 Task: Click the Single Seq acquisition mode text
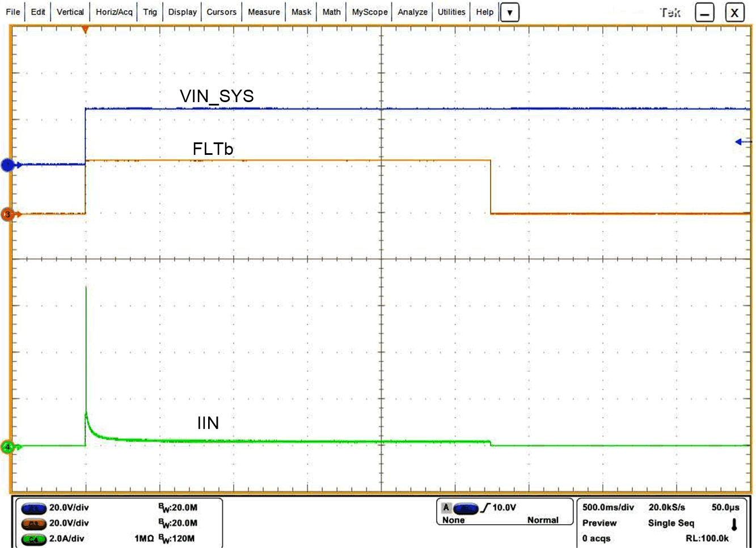[x=671, y=523]
